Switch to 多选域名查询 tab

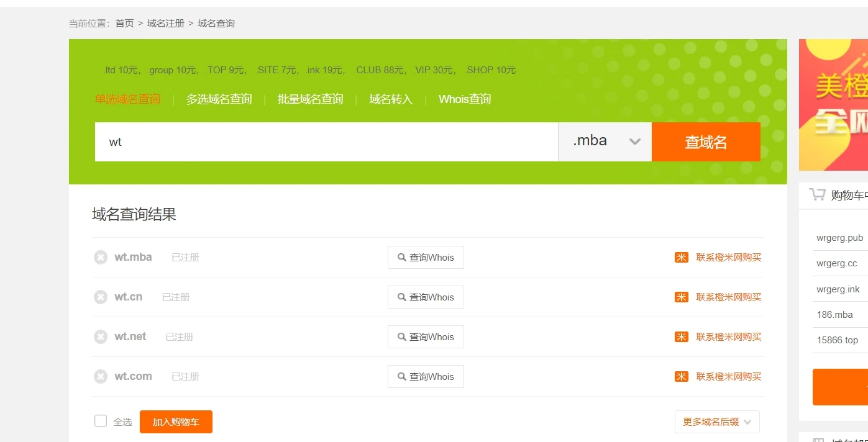[x=219, y=99]
